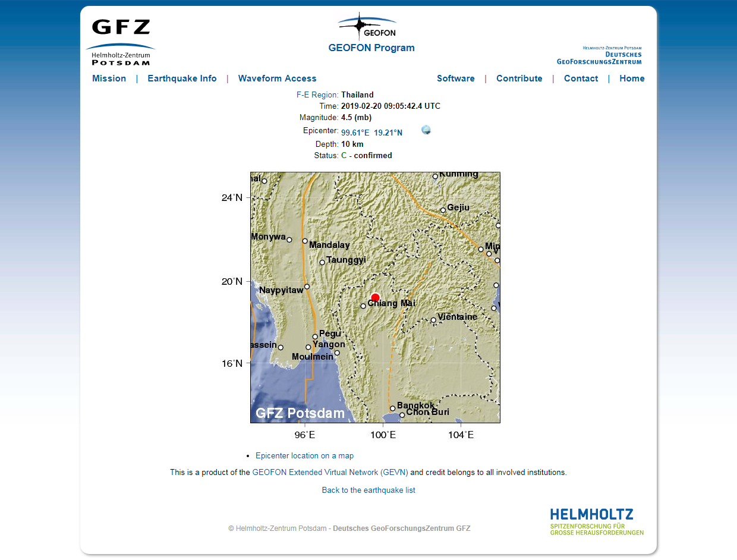Open the globe icon beside the epicenter coordinates
The height and width of the screenshot is (560, 737).
click(x=426, y=130)
